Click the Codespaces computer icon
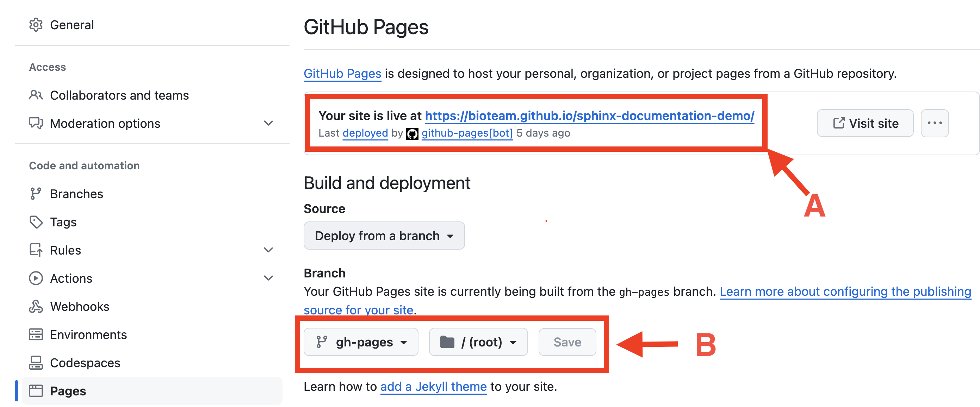Viewport: 980px width, 407px height. point(36,363)
